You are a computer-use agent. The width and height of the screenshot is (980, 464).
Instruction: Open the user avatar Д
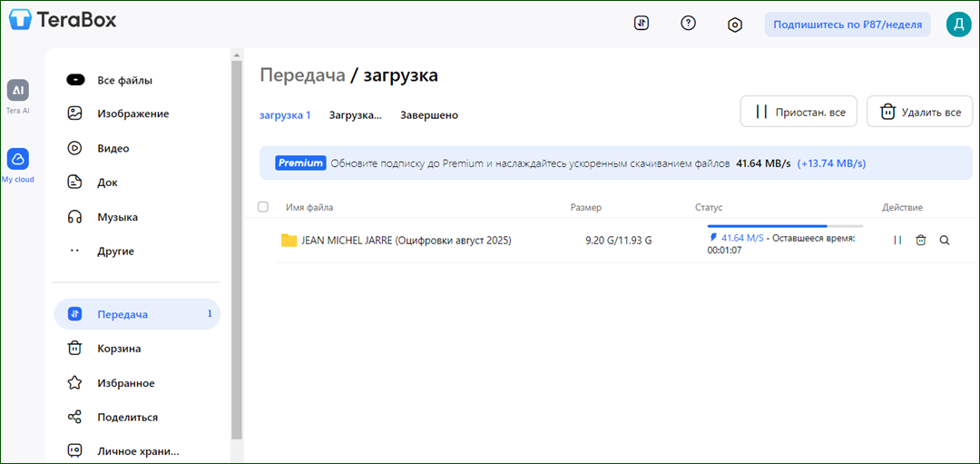click(959, 25)
